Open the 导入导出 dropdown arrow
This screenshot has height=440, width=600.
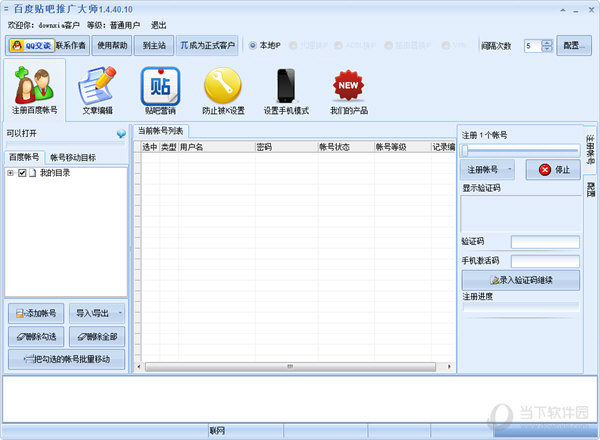120,313
